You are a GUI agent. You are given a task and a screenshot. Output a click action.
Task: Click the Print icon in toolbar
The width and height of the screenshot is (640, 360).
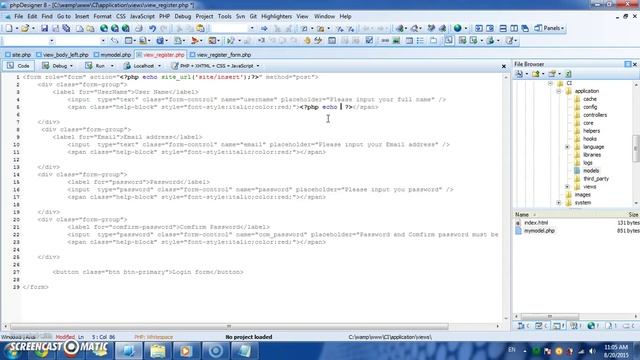coord(139,28)
